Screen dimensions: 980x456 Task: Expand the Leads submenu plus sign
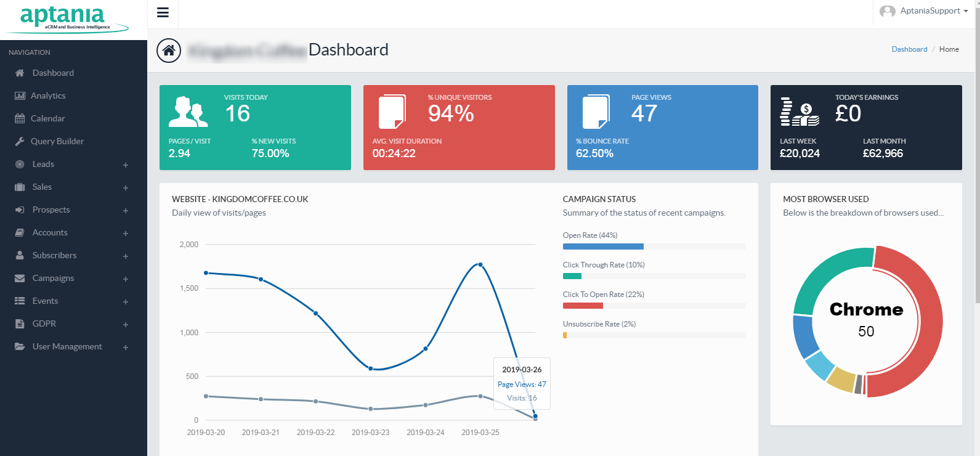[126, 165]
